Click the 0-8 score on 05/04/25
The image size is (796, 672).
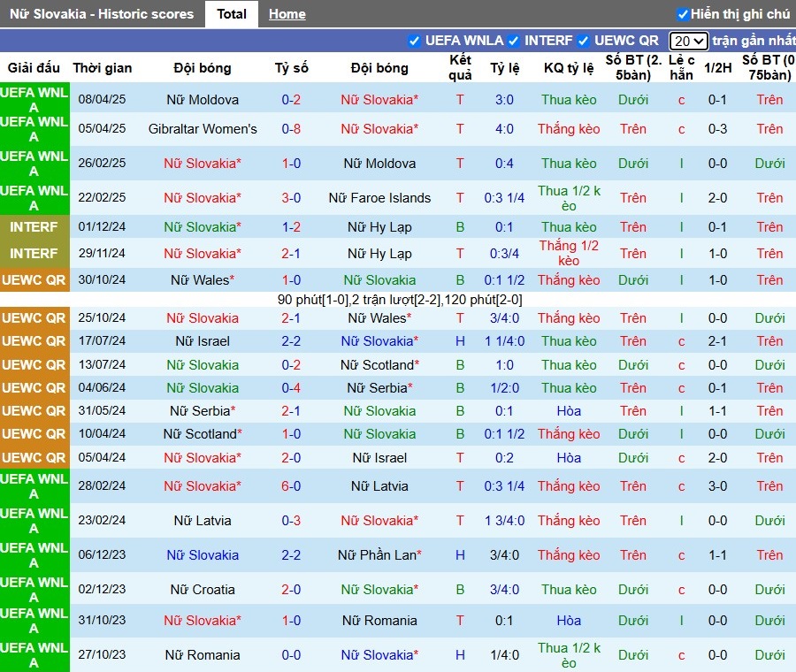coord(291,129)
